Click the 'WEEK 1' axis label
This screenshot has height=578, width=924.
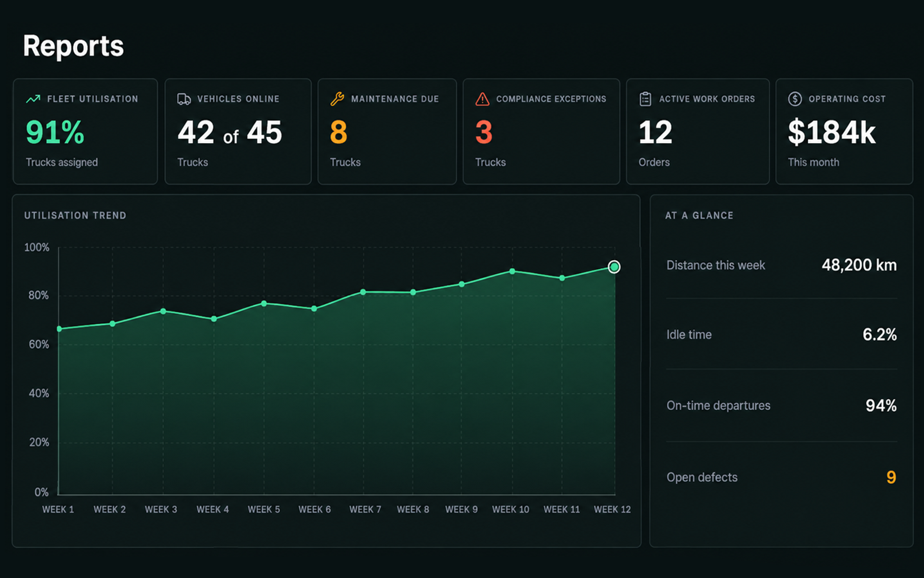click(58, 510)
